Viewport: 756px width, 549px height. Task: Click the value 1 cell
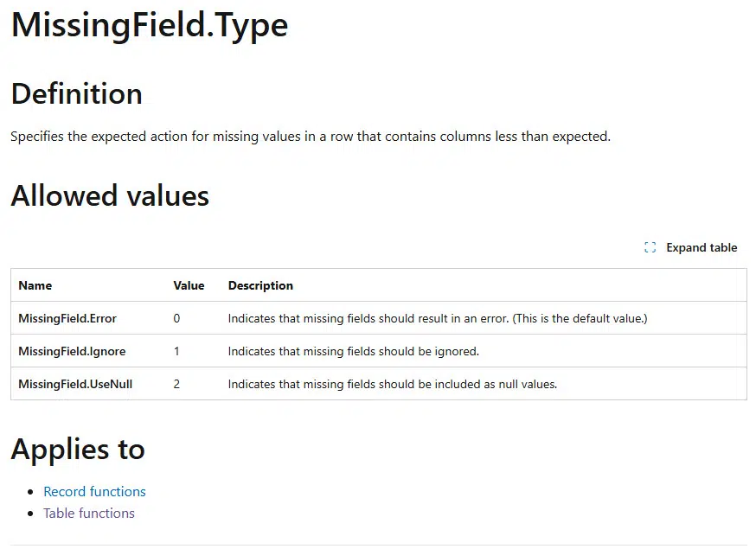pos(176,351)
